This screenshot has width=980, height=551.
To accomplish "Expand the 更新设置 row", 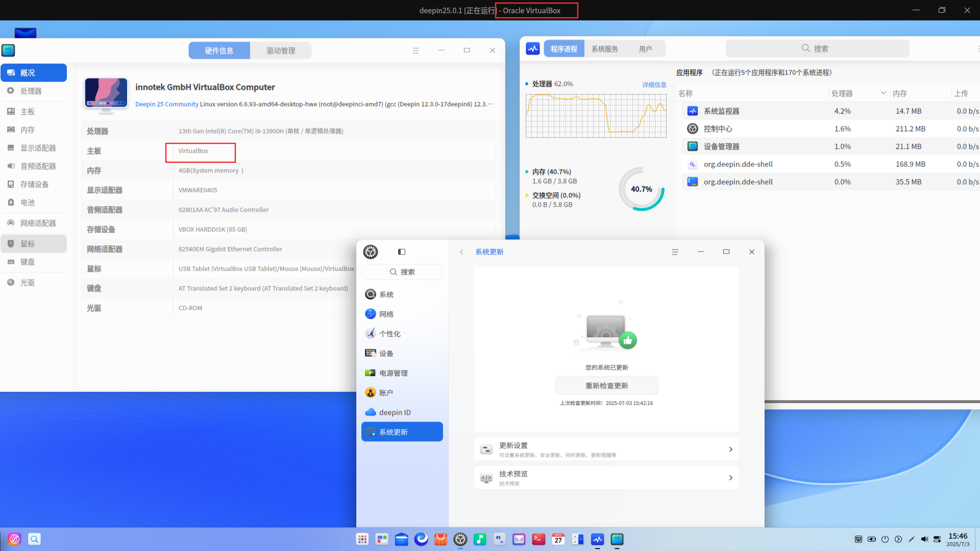I will tap(606, 449).
